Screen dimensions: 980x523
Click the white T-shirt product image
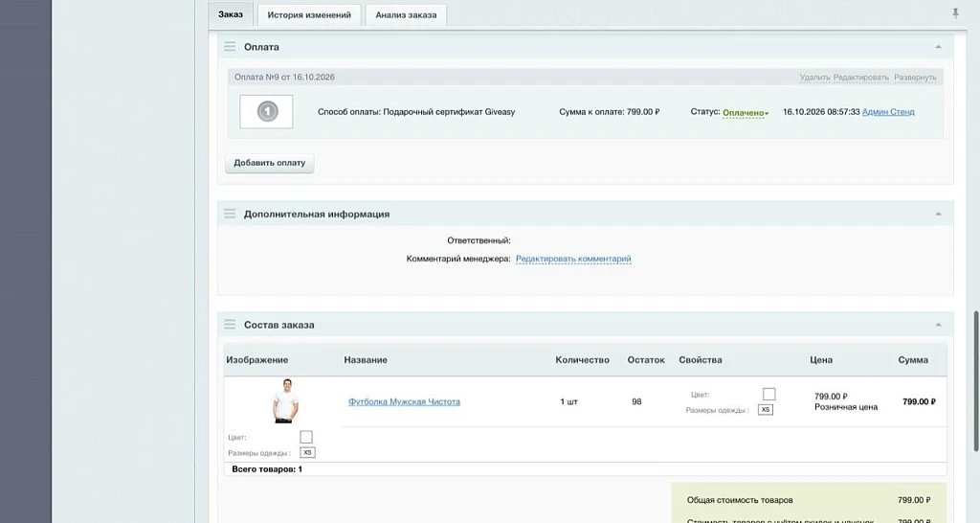[285, 401]
